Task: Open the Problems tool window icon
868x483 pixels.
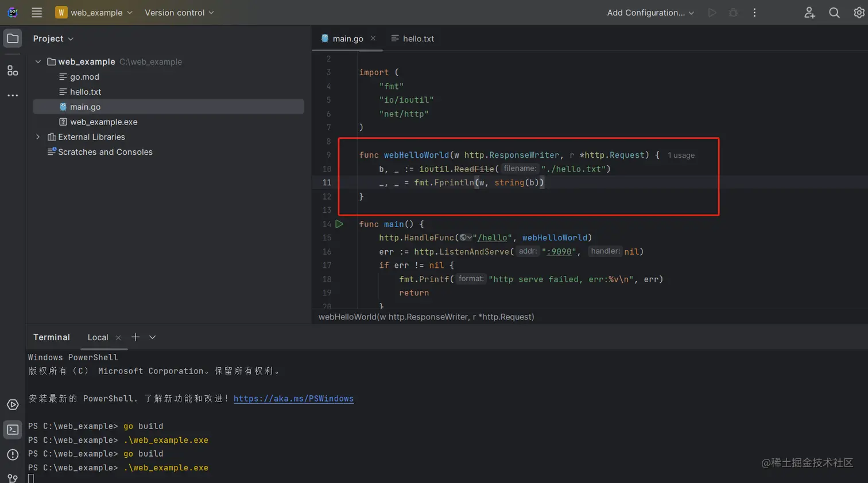Action: coord(13,455)
